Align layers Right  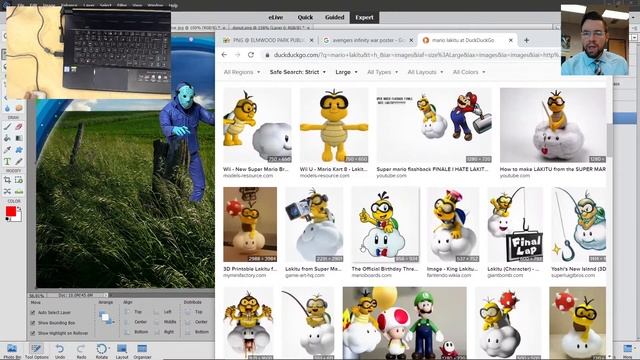tap(164, 332)
